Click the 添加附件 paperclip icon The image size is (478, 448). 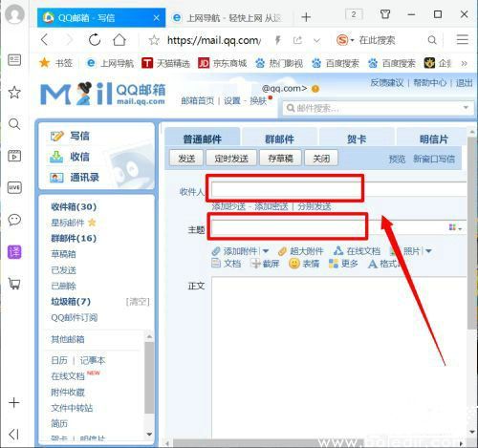click(216, 251)
